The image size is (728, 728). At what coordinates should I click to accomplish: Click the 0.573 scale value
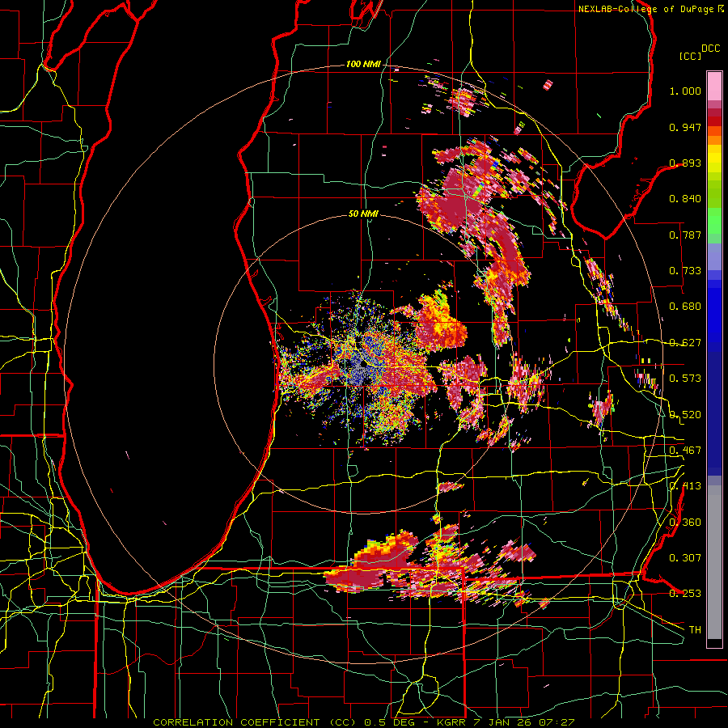click(685, 379)
